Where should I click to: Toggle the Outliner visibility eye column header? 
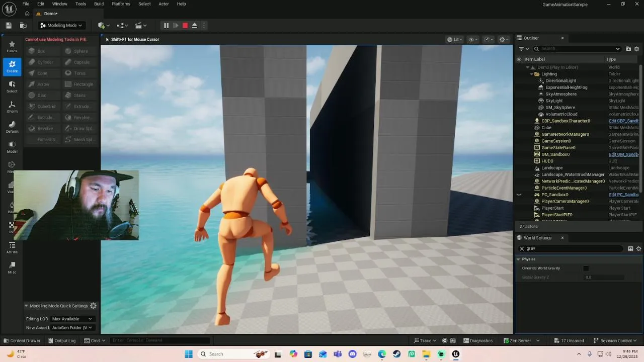(x=519, y=59)
